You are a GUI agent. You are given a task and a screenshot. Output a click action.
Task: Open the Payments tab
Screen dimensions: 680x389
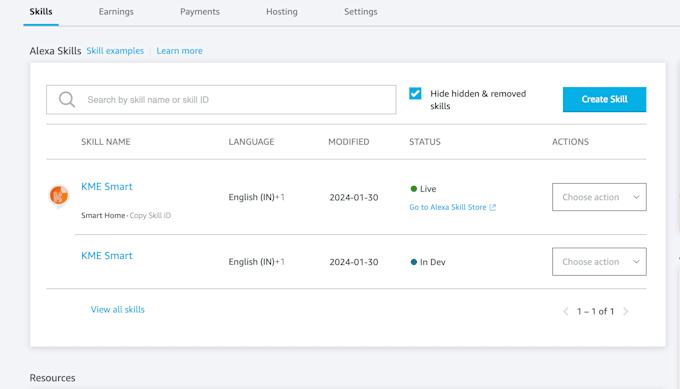200,12
